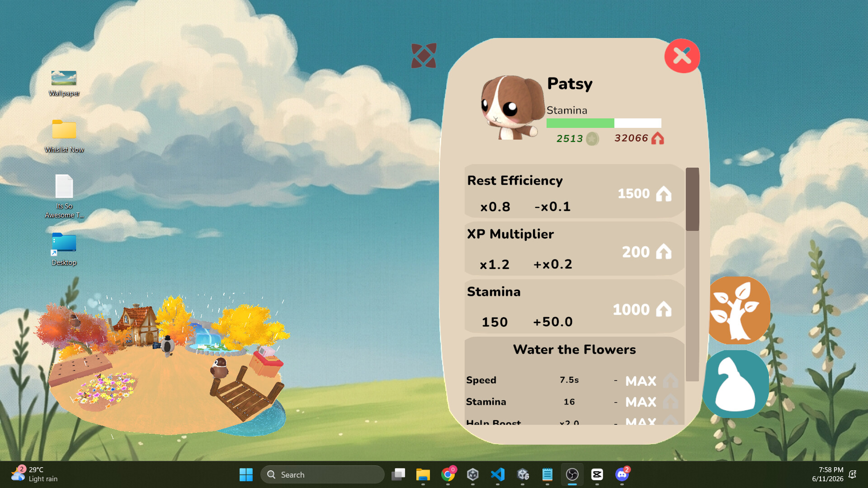Click the four-arrow move icon
Image resolution: width=868 pixels, height=488 pixels.
pos(424,56)
